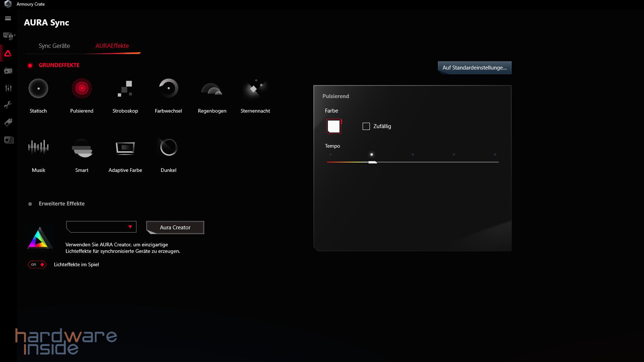Image resolution: width=644 pixels, height=362 pixels.
Task: Toggle Lichteffekte im Spiel switch
Action: point(37,264)
